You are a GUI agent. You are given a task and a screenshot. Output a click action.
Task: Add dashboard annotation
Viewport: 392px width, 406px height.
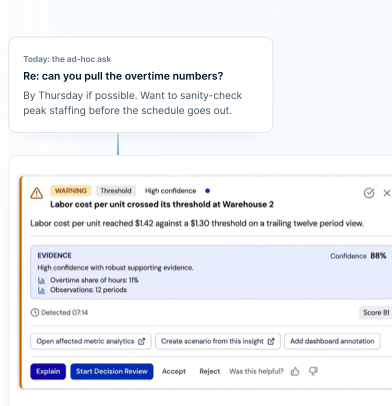pos(332,341)
